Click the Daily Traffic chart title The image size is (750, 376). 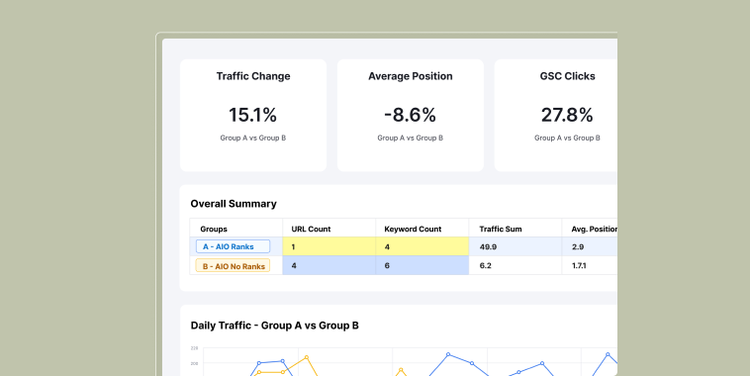(x=275, y=325)
